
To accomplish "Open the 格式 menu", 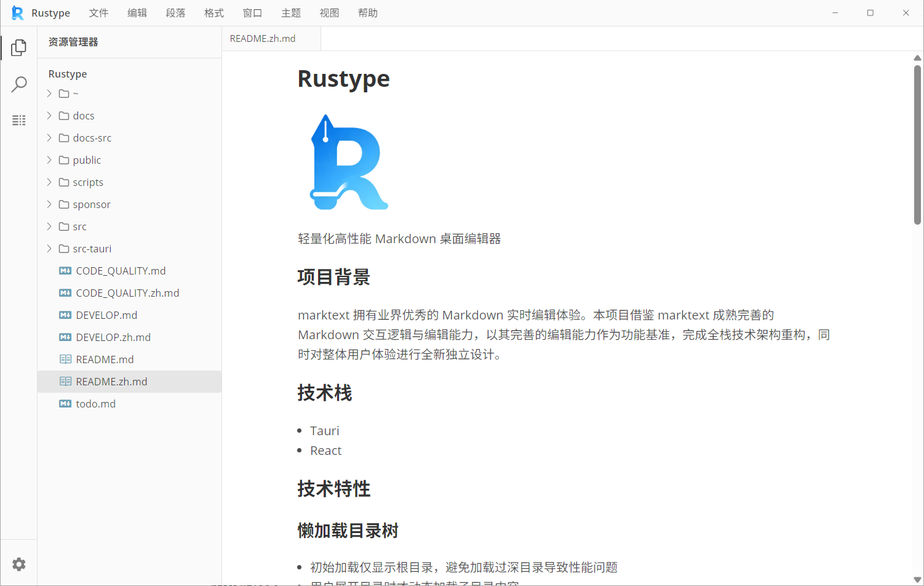I will click(214, 13).
